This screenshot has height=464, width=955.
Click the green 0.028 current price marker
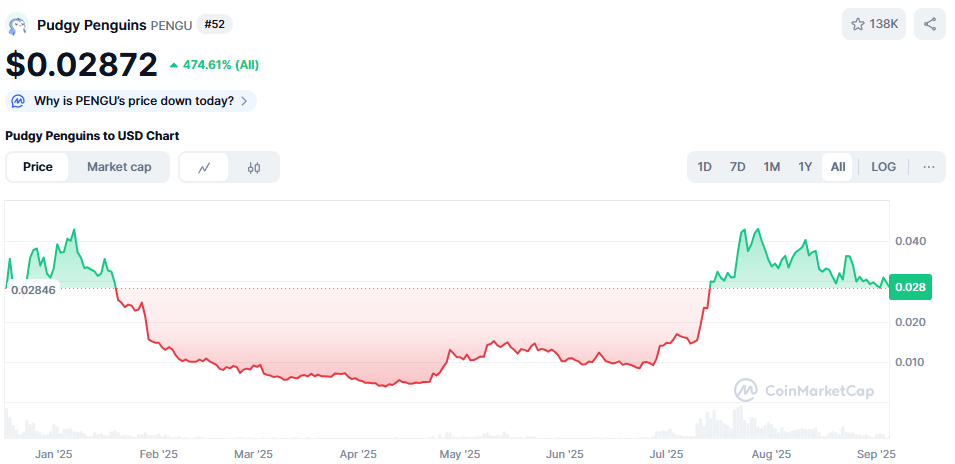click(911, 287)
